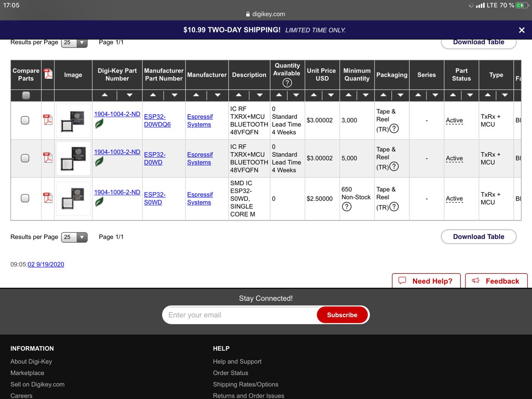Screen dimensions: 532x399
Task: Open part link 1904-1006-2-ND
Action: pyautogui.click(x=117, y=192)
